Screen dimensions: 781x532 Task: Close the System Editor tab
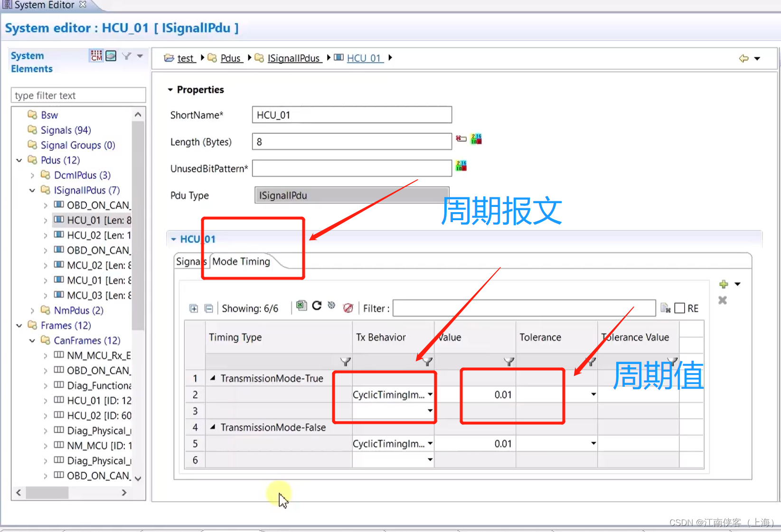click(83, 4)
